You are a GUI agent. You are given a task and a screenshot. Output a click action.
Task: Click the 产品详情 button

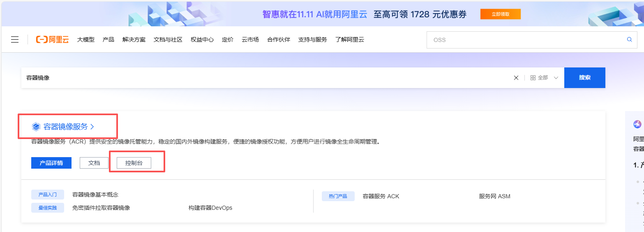[51, 163]
